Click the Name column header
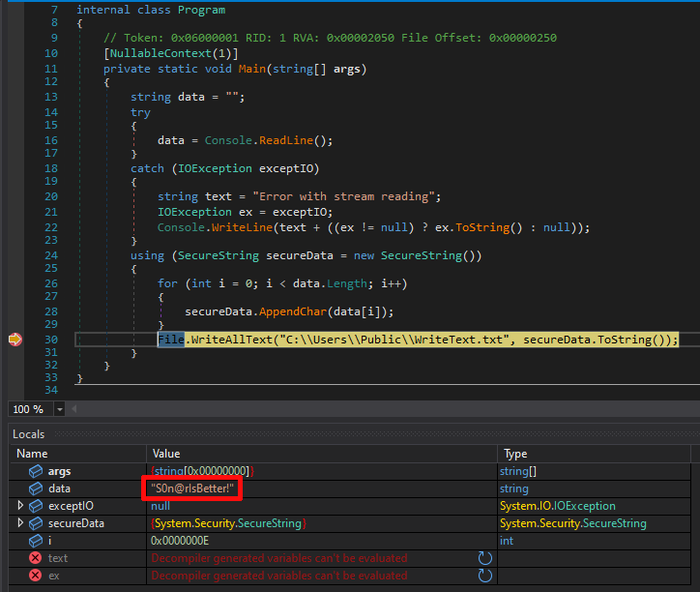The height and width of the screenshot is (592, 700). 32,453
